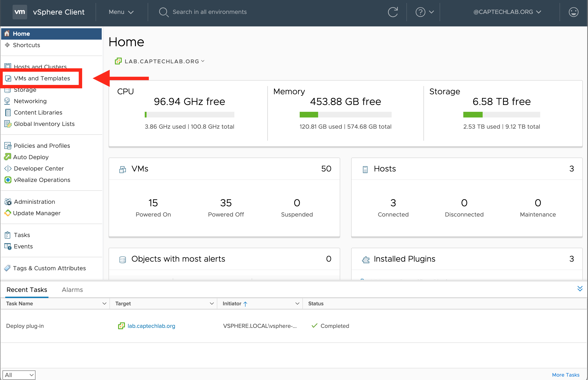Viewport: 588px width, 380px height.
Task: Open the Menu dropdown
Action: click(x=121, y=12)
